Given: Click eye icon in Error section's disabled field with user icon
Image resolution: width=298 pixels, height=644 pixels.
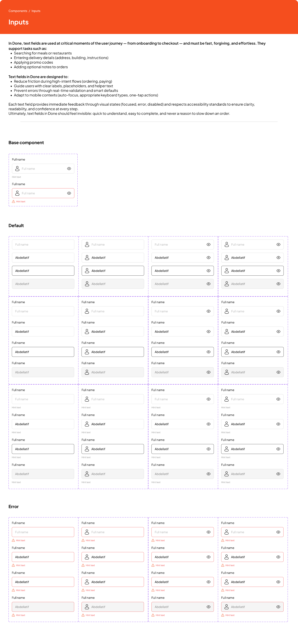Looking at the screenshot, I should (278, 607).
